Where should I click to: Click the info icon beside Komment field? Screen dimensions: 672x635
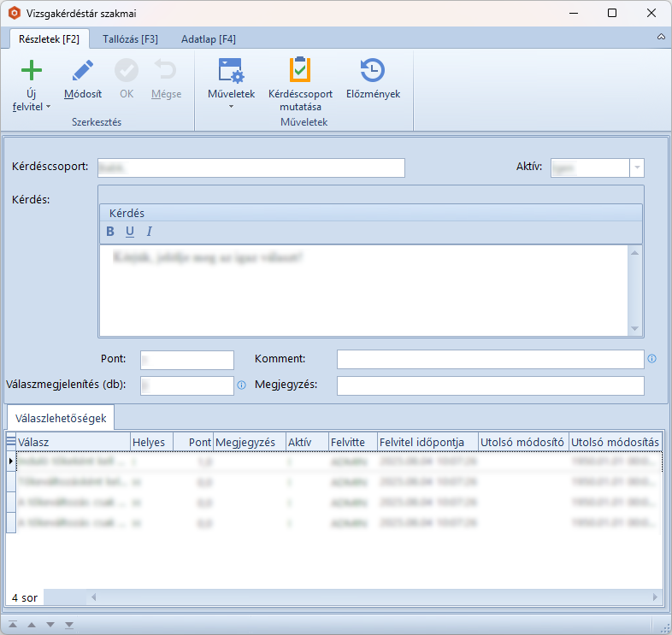pos(652,359)
